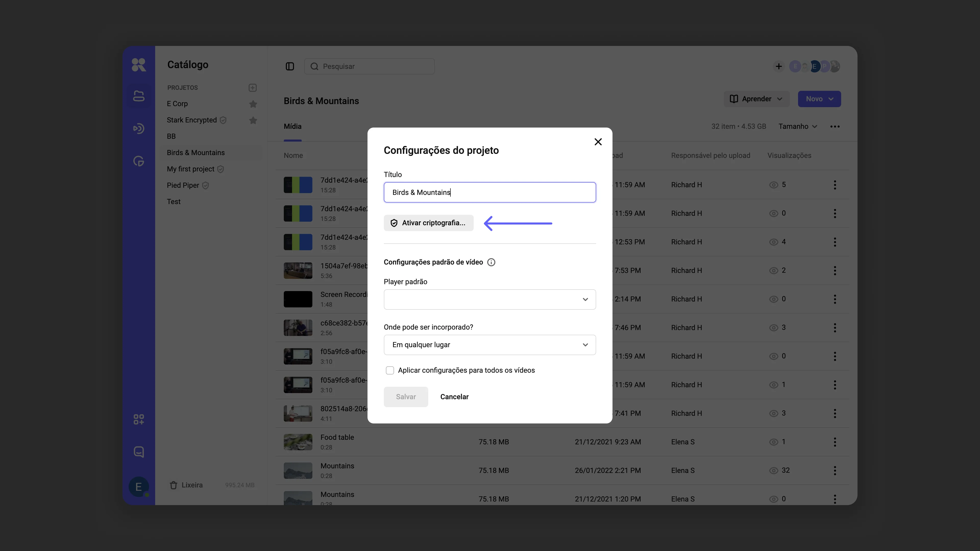Image resolution: width=980 pixels, height=551 pixels.
Task: Close the project settings dialog
Action: point(598,142)
